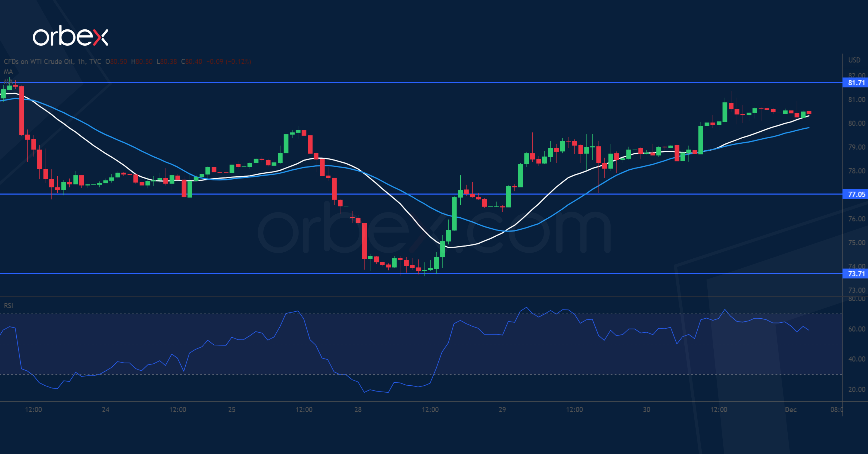This screenshot has width=868, height=454.
Task: Click the date label 29 on time axis
Action: point(502,410)
